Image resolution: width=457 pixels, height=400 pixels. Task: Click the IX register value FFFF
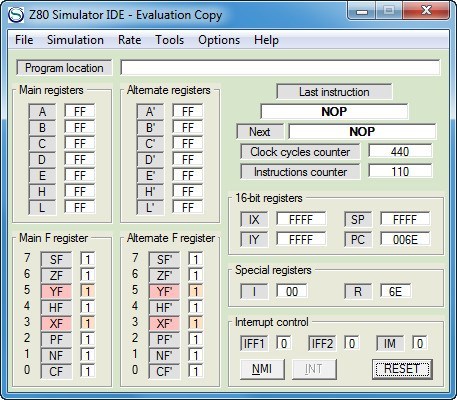click(301, 219)
